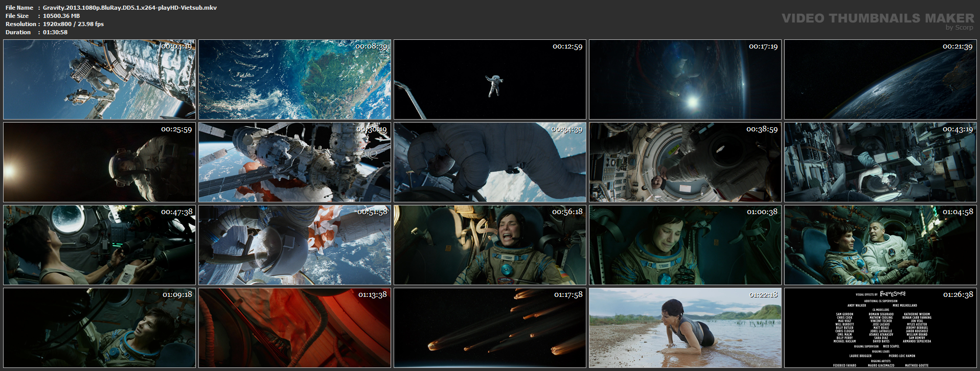
Task: Click the Duration label
Action: tap(18, 32)
